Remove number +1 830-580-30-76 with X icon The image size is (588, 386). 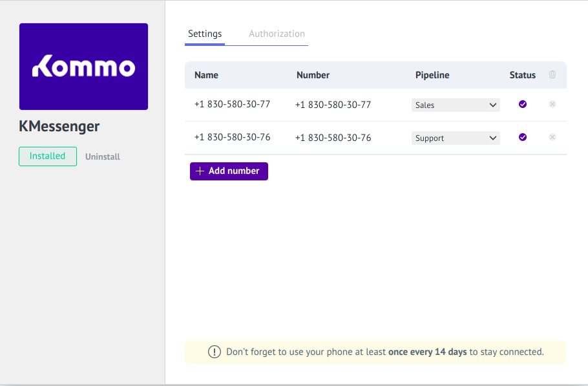(552, 137)
